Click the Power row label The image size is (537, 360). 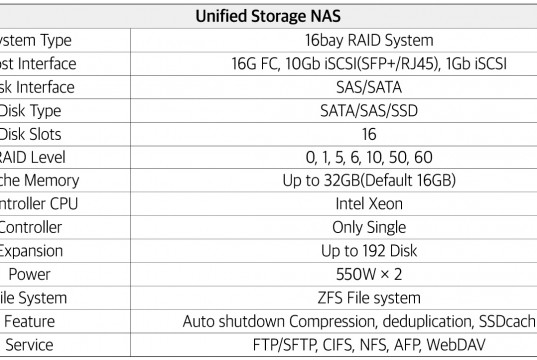point(29,274)
